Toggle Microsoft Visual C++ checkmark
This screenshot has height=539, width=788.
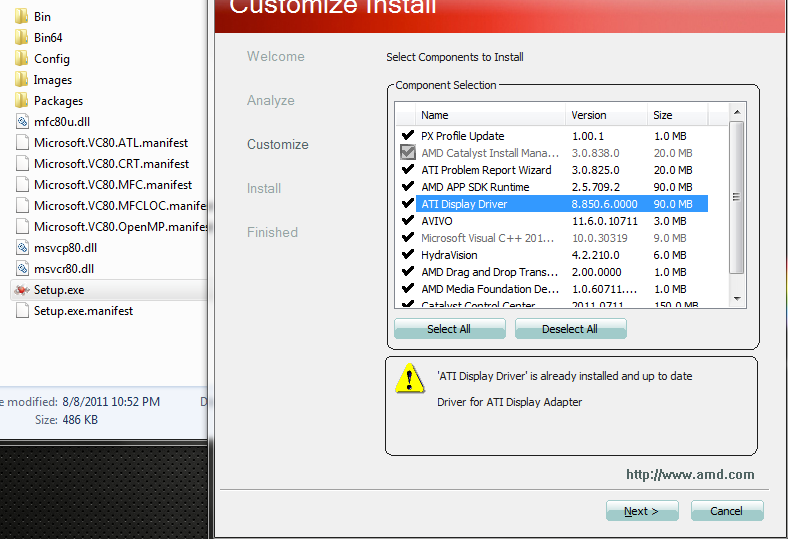(x=408, y=238)
